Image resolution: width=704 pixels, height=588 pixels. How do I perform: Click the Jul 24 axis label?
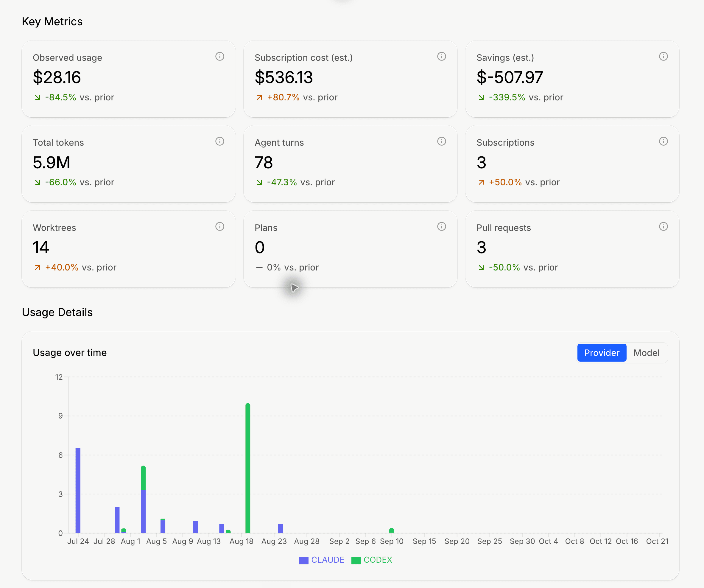click(x=78, y=541)
